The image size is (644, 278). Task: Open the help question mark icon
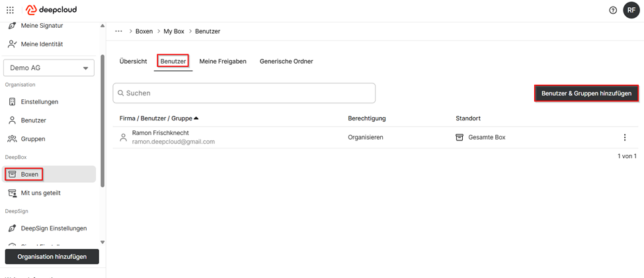(x=612, y=10)
